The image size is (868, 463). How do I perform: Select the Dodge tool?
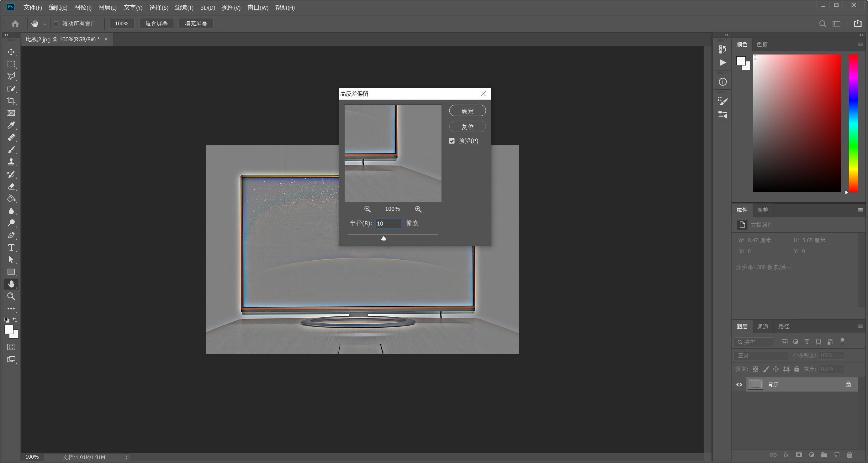pyautogui.click(x=11, y=223)
